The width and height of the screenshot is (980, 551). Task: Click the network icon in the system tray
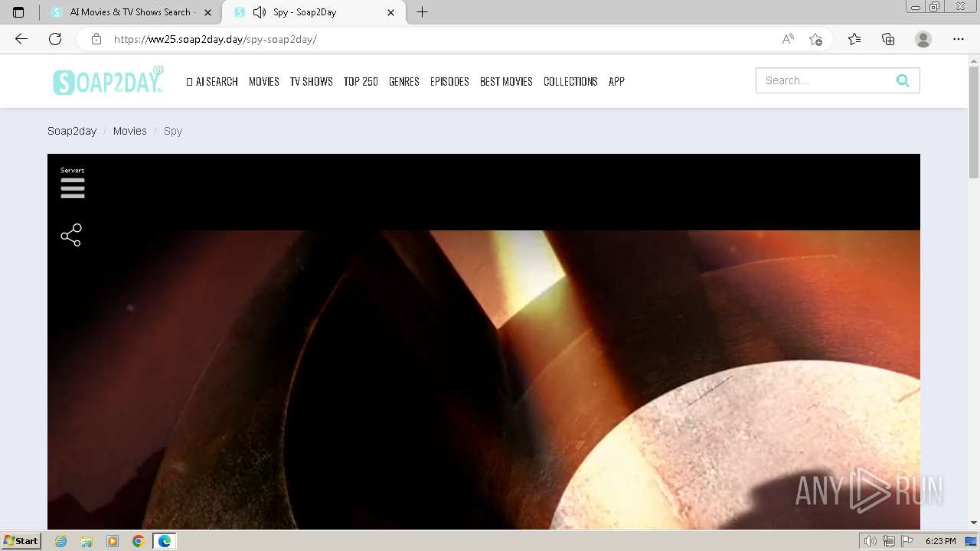point(889,541)
